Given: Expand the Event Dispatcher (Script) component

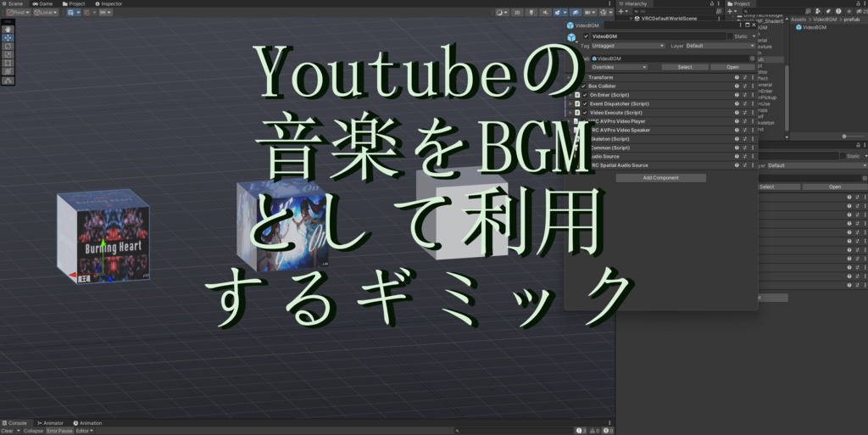Looking at the screenshot, I should tap(570, 104).
